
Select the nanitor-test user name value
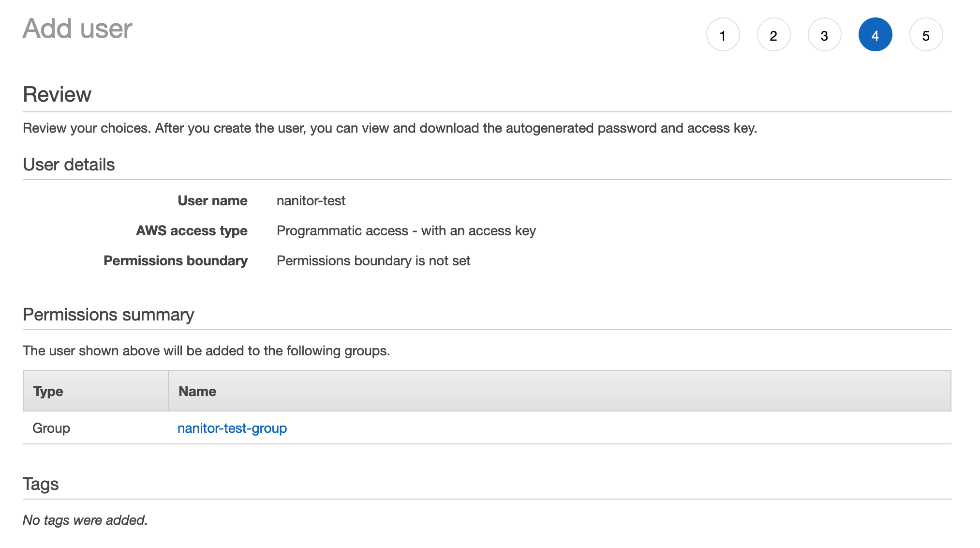[311, 201]
